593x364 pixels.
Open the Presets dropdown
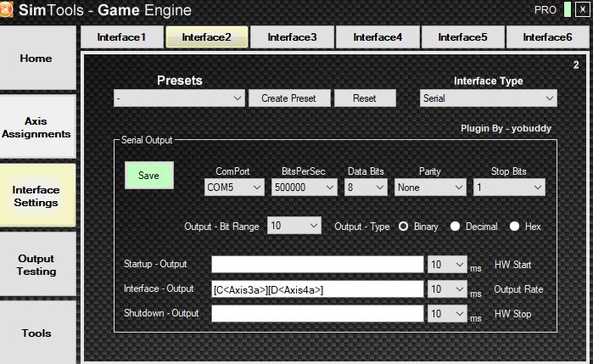click(x=180, y=98)
